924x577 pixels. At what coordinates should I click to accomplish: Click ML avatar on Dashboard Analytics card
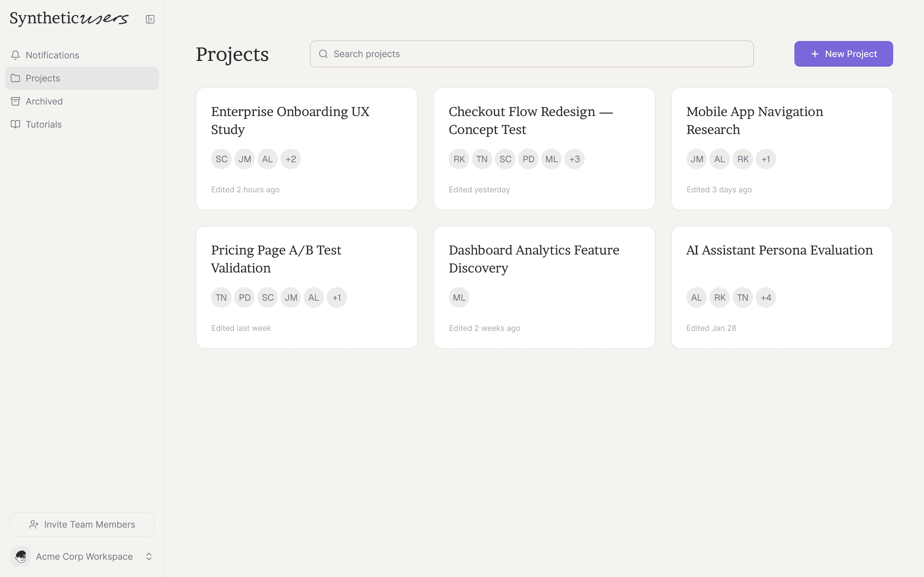coord(459,298)
